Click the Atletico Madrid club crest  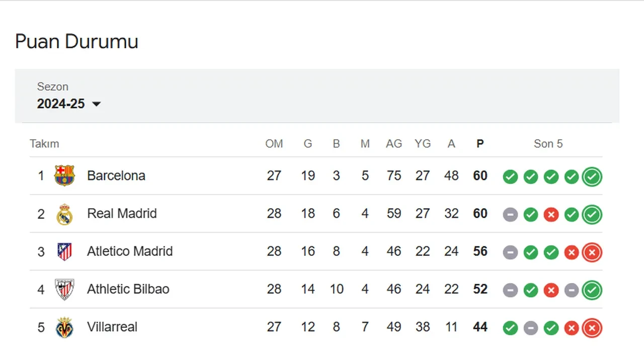tap(64, 251)
